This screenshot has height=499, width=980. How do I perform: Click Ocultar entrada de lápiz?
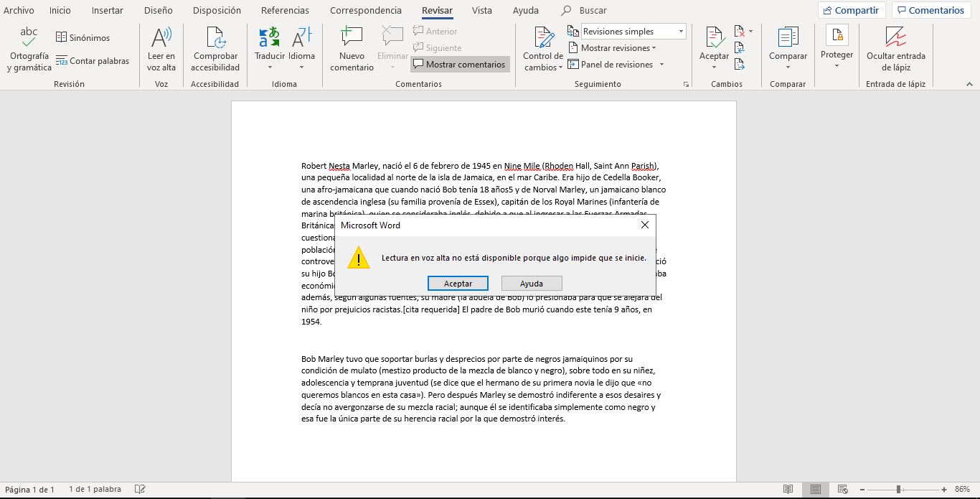(895, 49)
